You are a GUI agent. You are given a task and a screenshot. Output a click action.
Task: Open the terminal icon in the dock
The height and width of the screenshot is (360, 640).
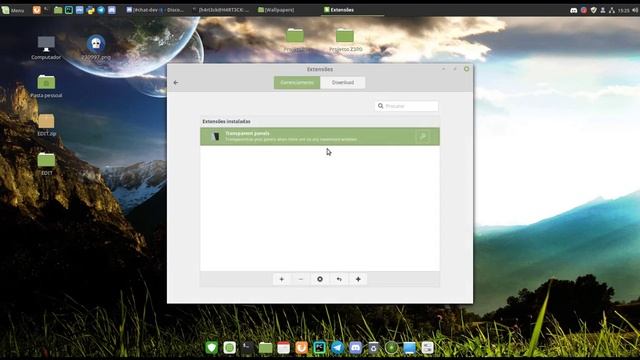click(x=247, y=347)
